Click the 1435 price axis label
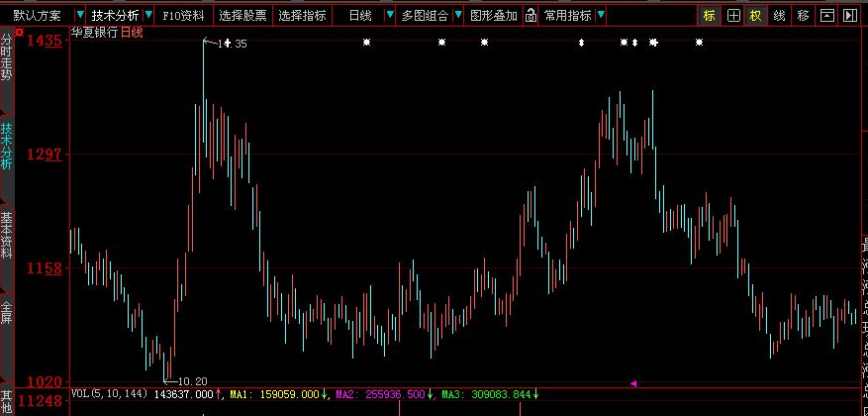Viewport: 868px width, 416px height. (45, 41)
